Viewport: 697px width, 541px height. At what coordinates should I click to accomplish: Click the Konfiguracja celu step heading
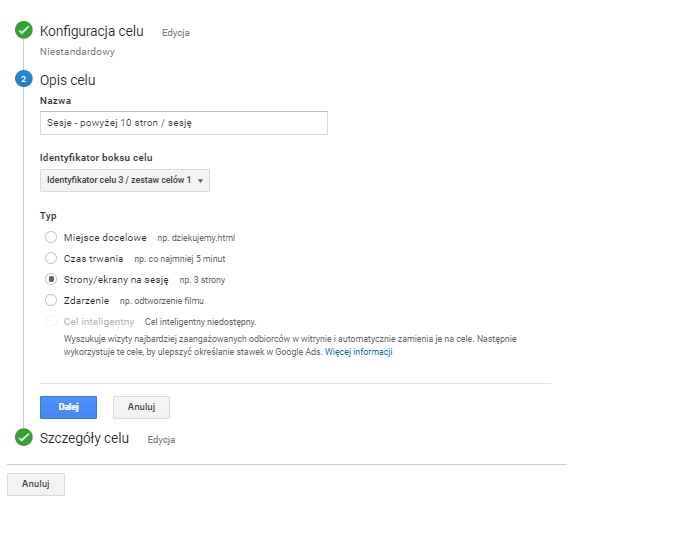[x=92, y=31]
